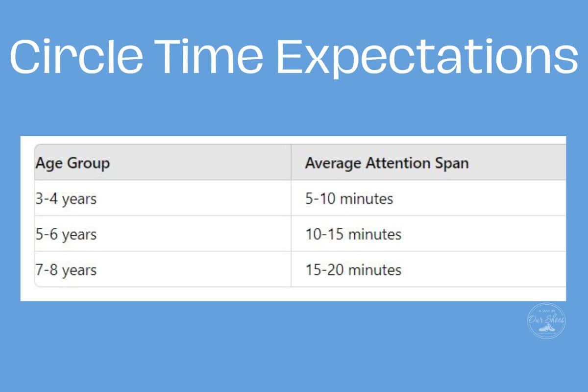Click "years" in the 3-4 years cell
This screenshot has height=392, width=588.
tap(79, 200)
